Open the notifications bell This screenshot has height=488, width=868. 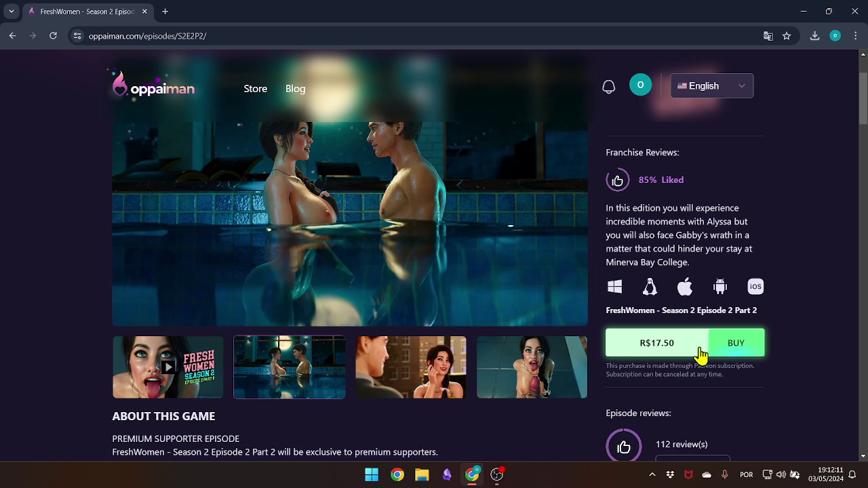pyautogui.click(x=609, y=86)
